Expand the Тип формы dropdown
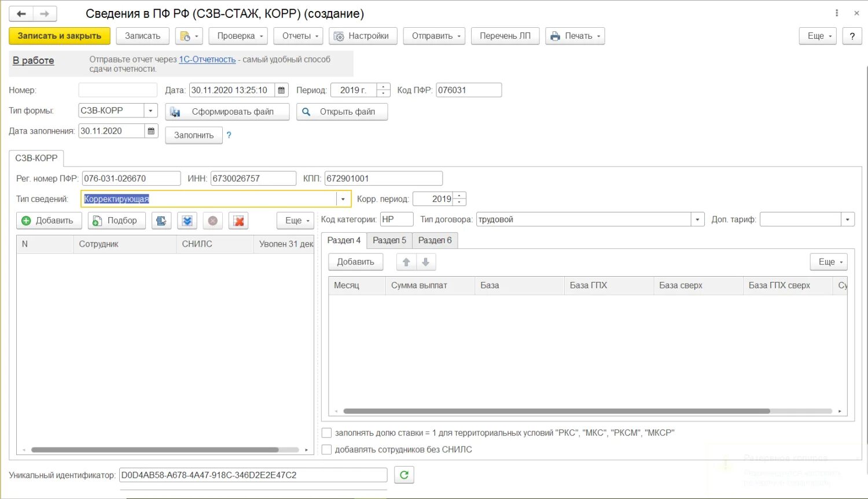 coord(151,111)
